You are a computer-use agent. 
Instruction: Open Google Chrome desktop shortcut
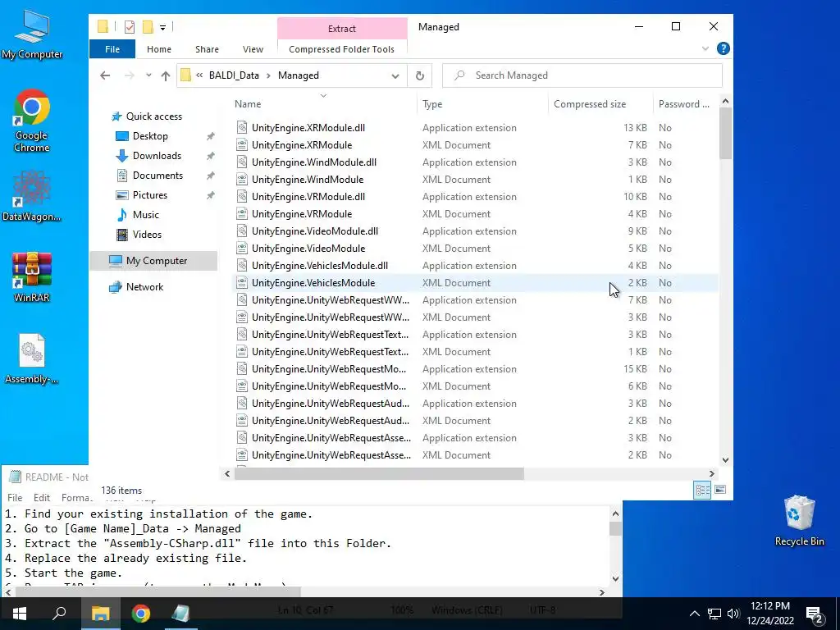[32, 121]
